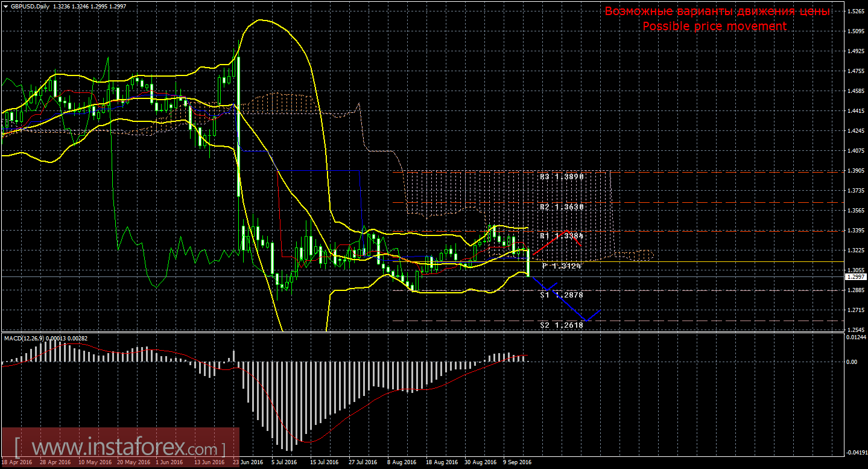Click 1.2545 on the price scale
The width and height of the screenshot is (868, 469).
tap(855, 330)
